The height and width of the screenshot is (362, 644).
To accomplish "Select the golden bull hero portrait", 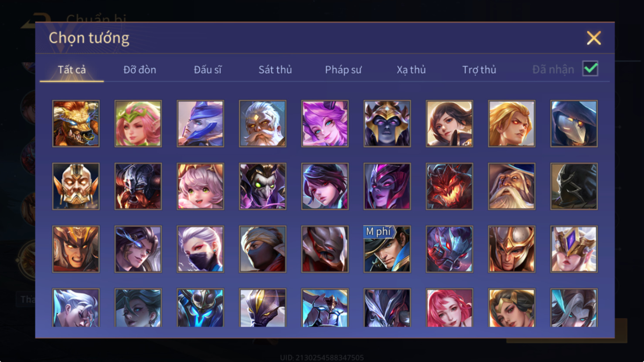I will [76, 124].
